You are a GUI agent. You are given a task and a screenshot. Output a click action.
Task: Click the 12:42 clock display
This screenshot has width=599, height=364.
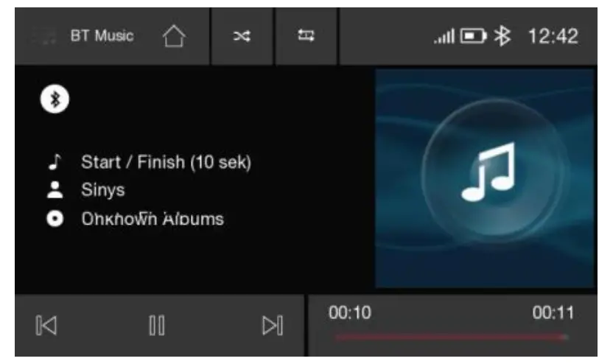coord(553,36)
